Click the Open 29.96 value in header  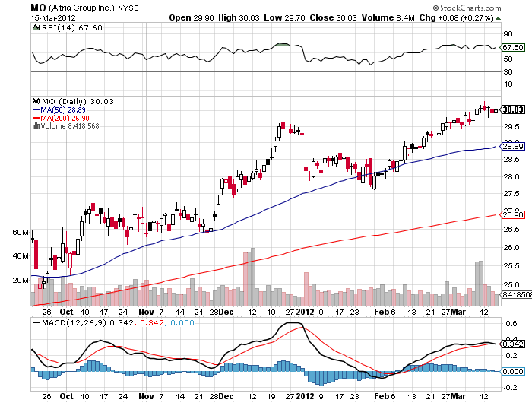click(x=192, y=17)
